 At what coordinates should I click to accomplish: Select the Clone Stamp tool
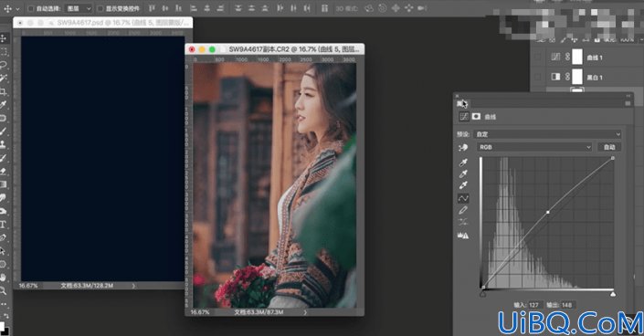(4, 144)
